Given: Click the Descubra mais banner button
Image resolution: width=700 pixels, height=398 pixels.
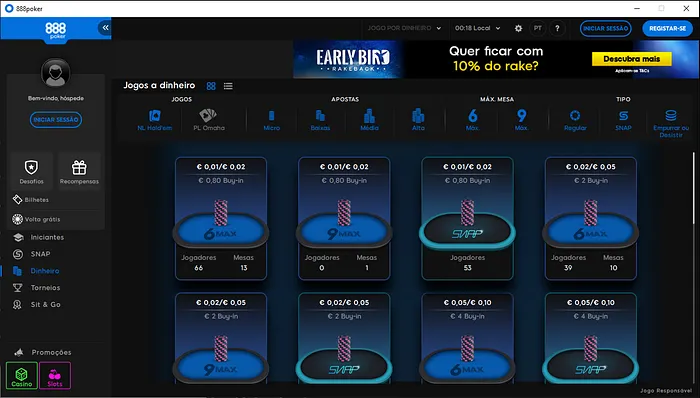Looking at the screenshot, I should pos(632,59).
